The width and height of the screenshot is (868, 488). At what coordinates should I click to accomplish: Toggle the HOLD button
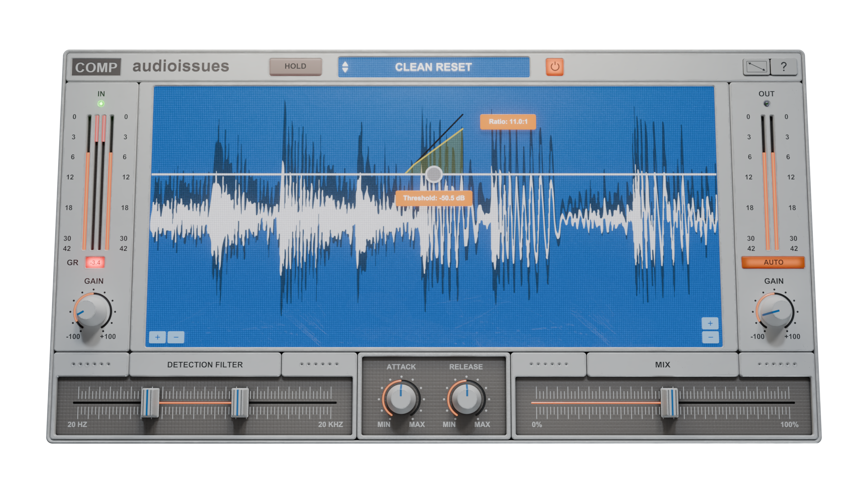pyautogui.click(x=295, y=66)
